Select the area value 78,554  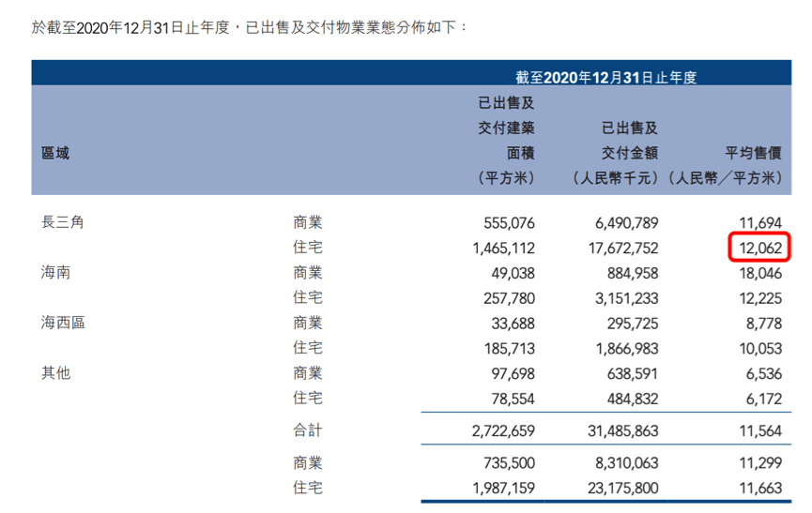pos(513,399)
